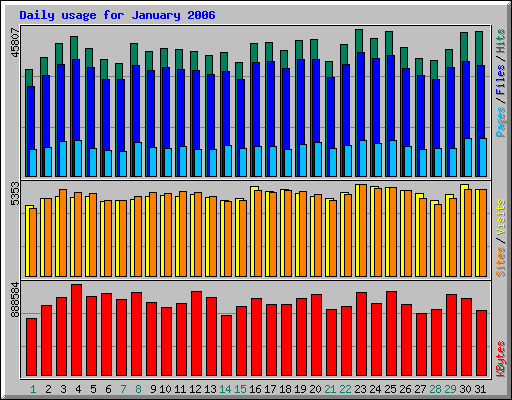The height and width of the screenshot is (400, 512).
Task: Click green day 28 on the date axis
Action: click(435, 389)
